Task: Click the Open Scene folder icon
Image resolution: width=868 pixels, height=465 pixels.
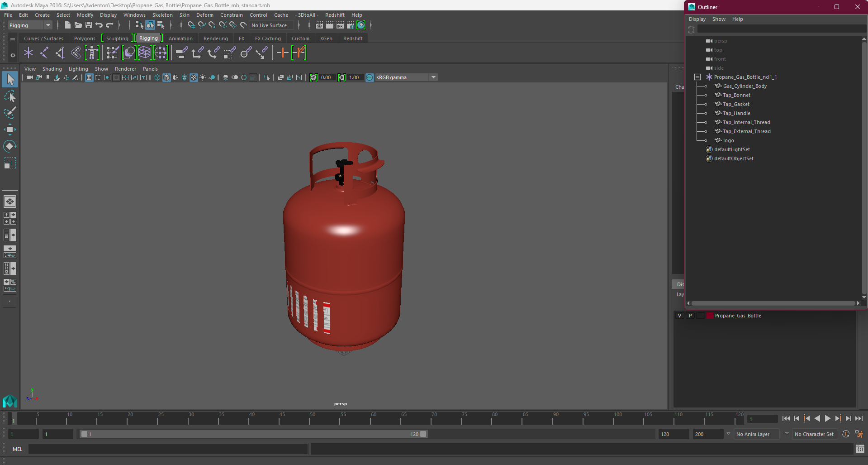Action: pos(78,25)
